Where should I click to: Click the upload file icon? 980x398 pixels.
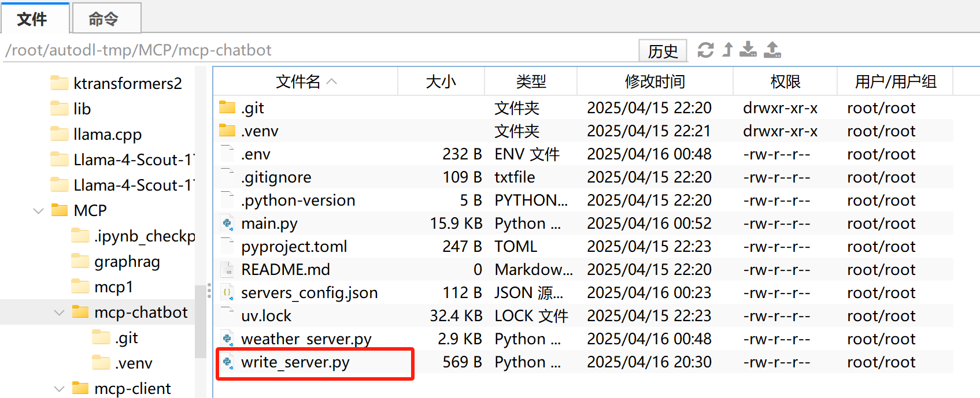772,50
